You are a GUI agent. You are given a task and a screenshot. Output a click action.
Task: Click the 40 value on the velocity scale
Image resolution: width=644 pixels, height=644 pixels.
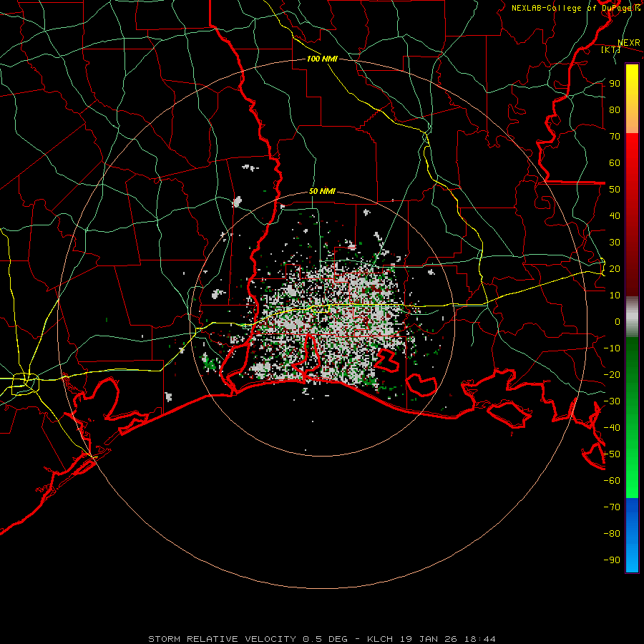tap(615, 215)
